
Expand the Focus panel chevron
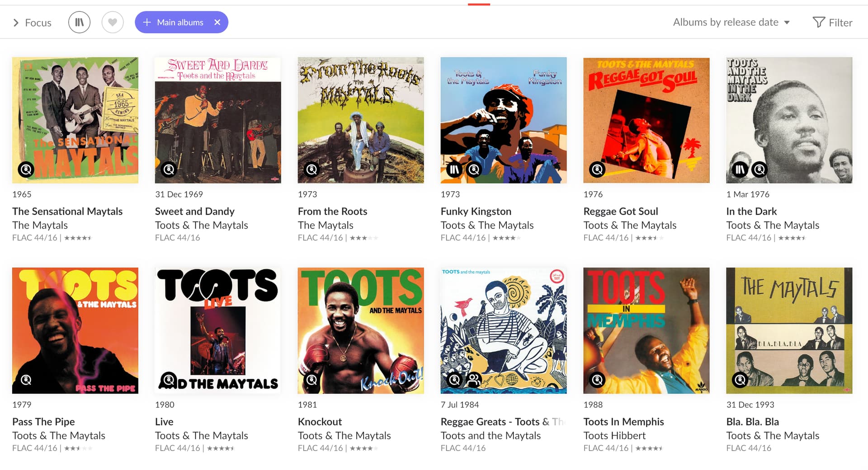(x=16, y=23)
